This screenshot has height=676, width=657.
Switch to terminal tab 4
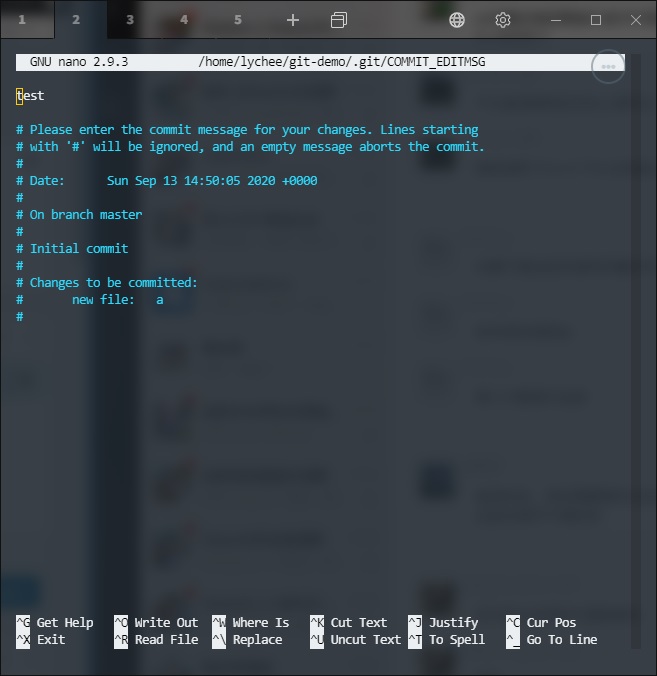(184, 19)
